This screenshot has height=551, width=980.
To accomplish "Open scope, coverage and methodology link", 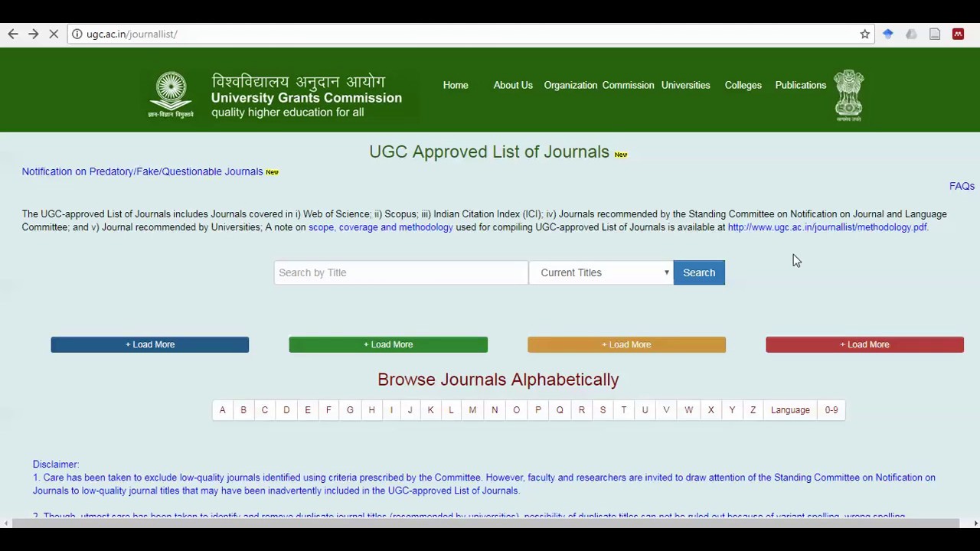I will (x=381, y=227).
